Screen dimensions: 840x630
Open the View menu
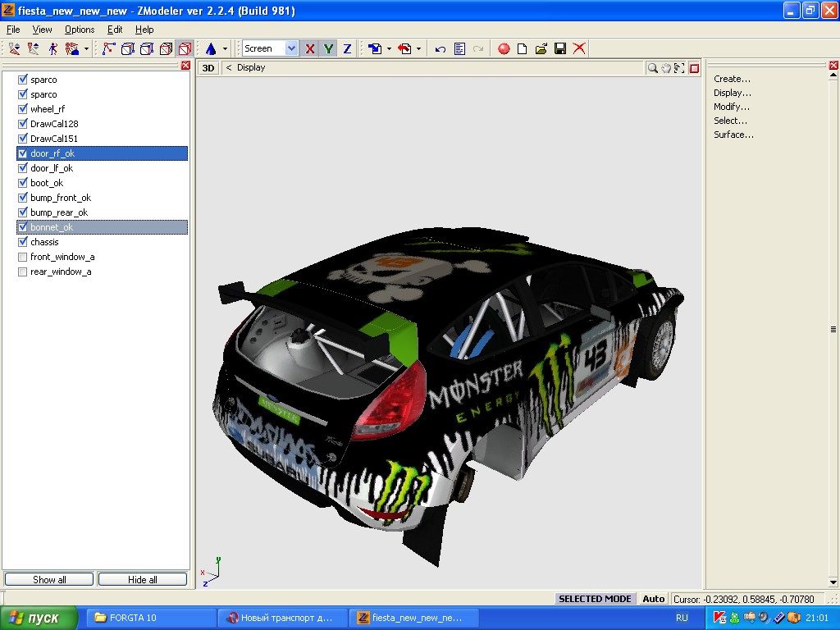tap(43, 30)
